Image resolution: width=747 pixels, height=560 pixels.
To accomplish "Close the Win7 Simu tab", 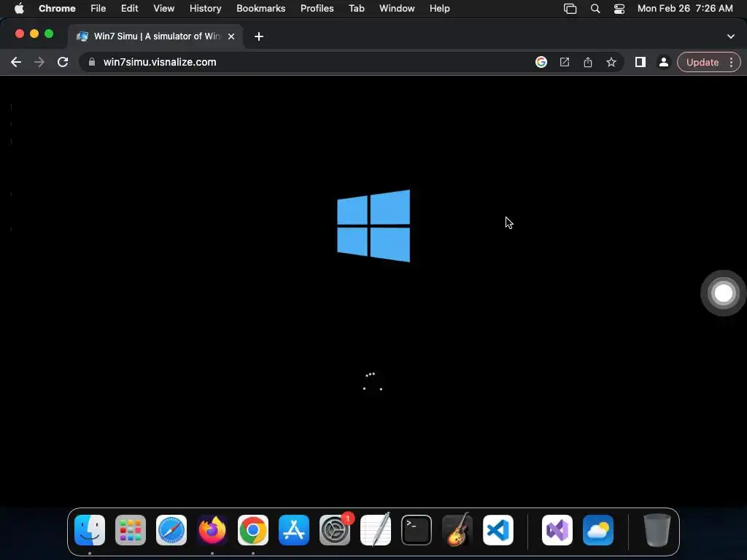I will (231, 36).
